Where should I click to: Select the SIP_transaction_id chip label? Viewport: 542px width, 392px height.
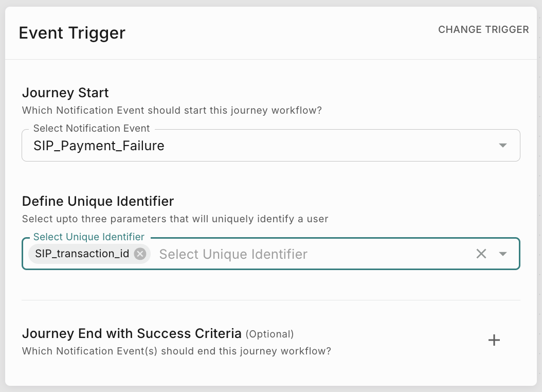(82, 254)
